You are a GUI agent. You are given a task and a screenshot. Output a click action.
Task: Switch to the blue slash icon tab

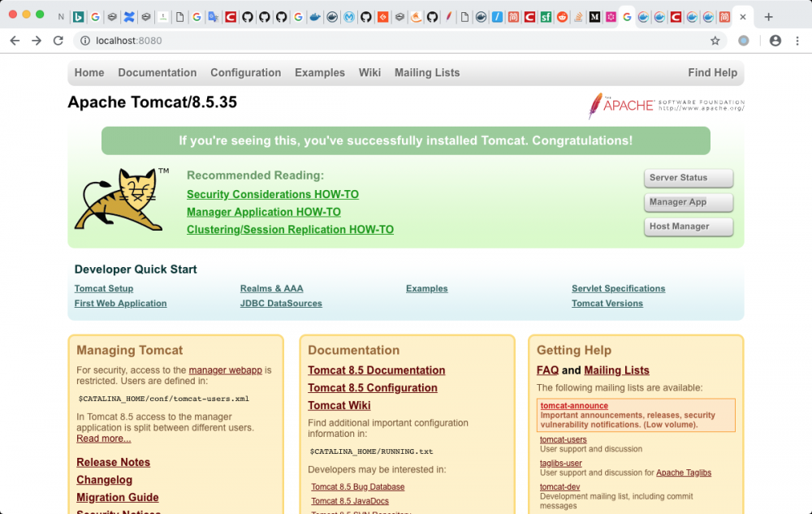[497, 17]
